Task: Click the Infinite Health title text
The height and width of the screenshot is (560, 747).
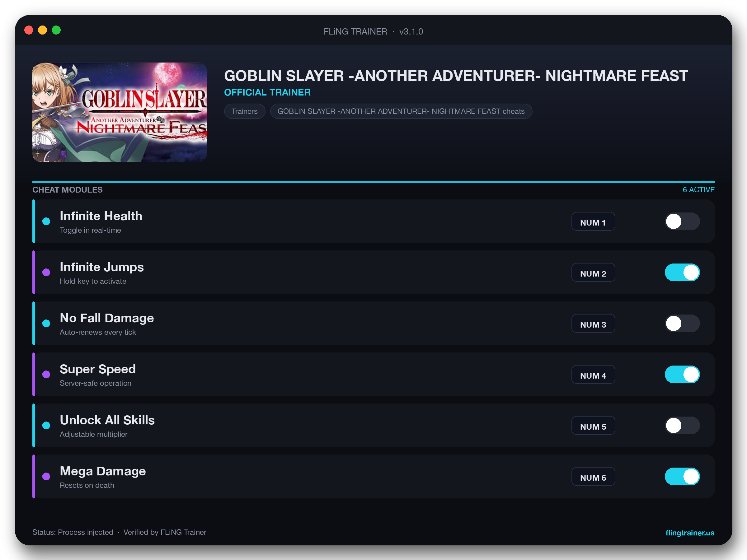Action: point(101,216)
